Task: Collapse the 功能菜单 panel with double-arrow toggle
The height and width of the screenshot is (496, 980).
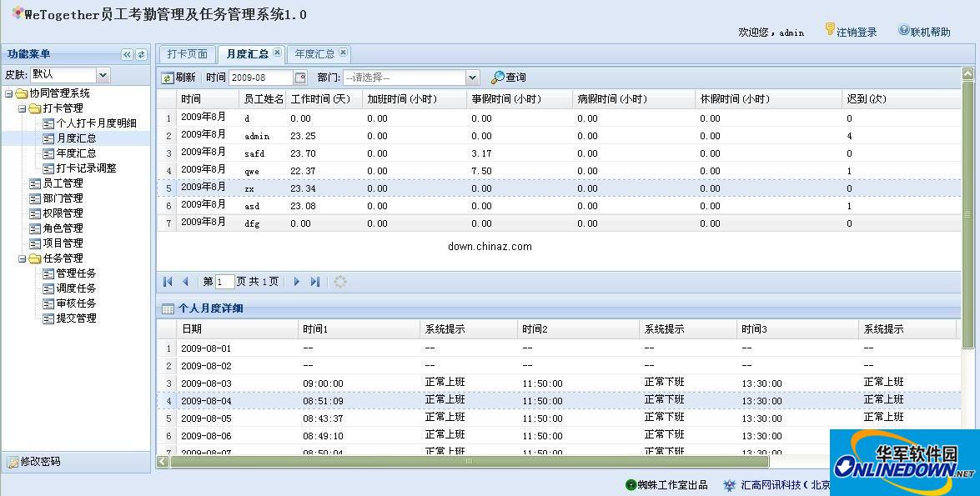Action: pos(125,53)
